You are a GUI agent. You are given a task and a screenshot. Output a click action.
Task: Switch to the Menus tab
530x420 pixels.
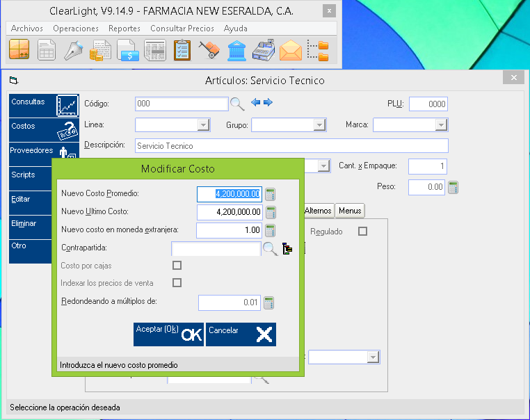coord(350,211)
